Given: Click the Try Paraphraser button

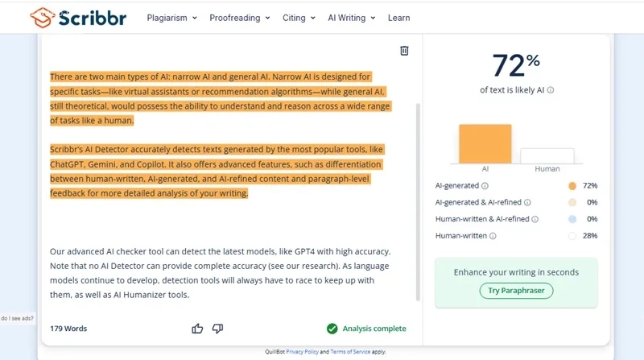Looking at the screenshot, I should 516,291.
